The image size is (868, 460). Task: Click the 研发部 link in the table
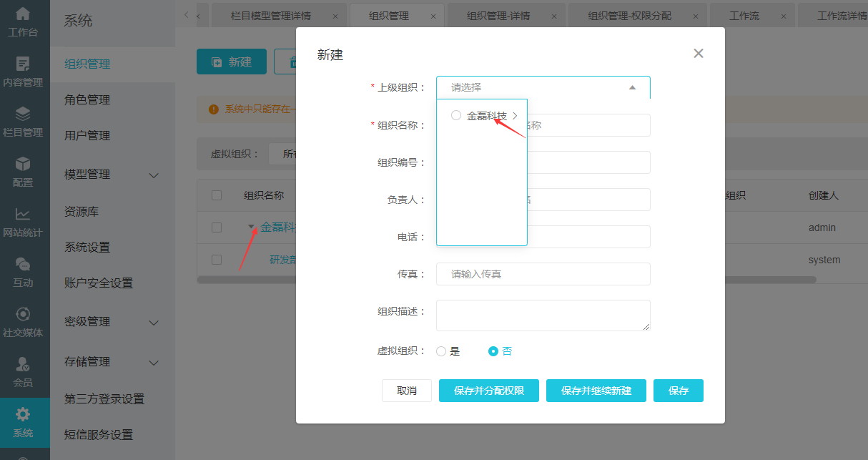pos(282,260)
